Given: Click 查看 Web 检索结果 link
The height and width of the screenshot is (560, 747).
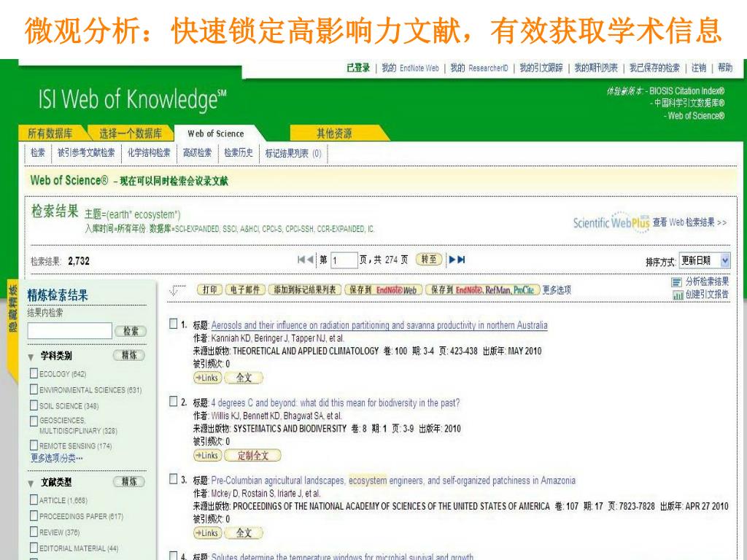Looking at the screenshot, I should (689, 222).
